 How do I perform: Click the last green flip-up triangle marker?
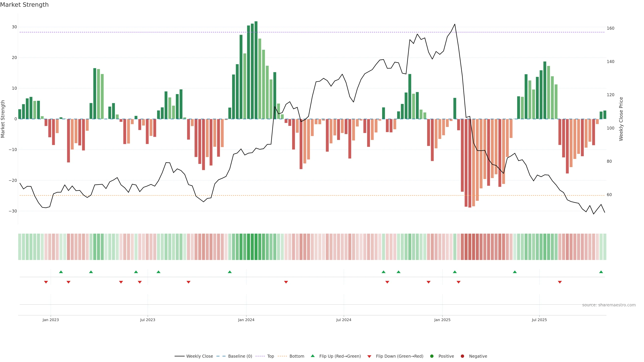point(601,272)
